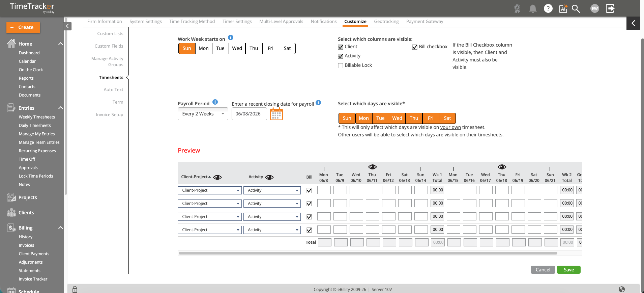Screen dimensions: 644x293
Task: Set work week start to Mon
Action: click(204, 48)
